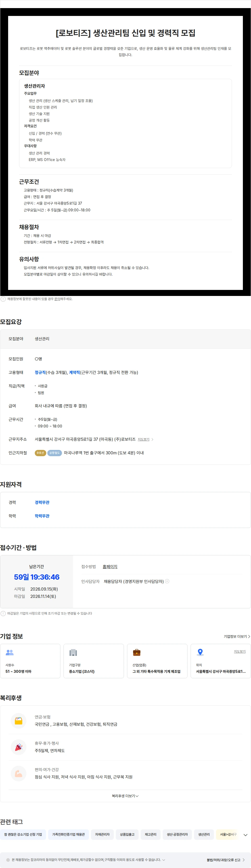251x868 pixels.
Task: Click the info icon beside 채용정보에 잘못된 내용
Action: (x=3, y=299)
